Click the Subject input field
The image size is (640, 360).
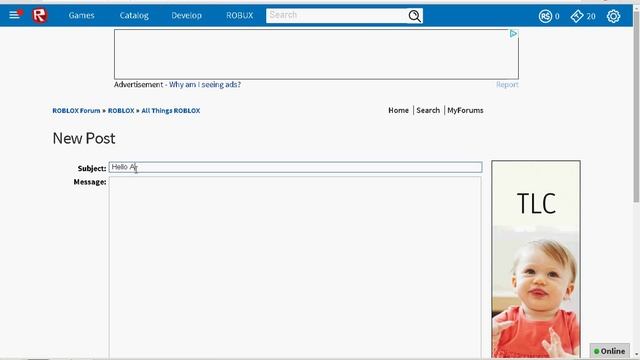click(x=296, y=167)
